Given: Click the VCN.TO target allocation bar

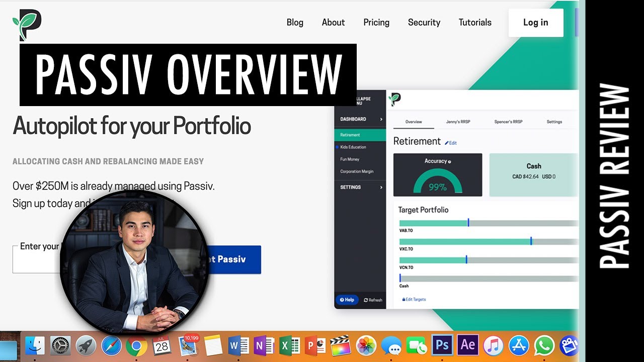Looking at the screenshot, I should click(489, 260).
